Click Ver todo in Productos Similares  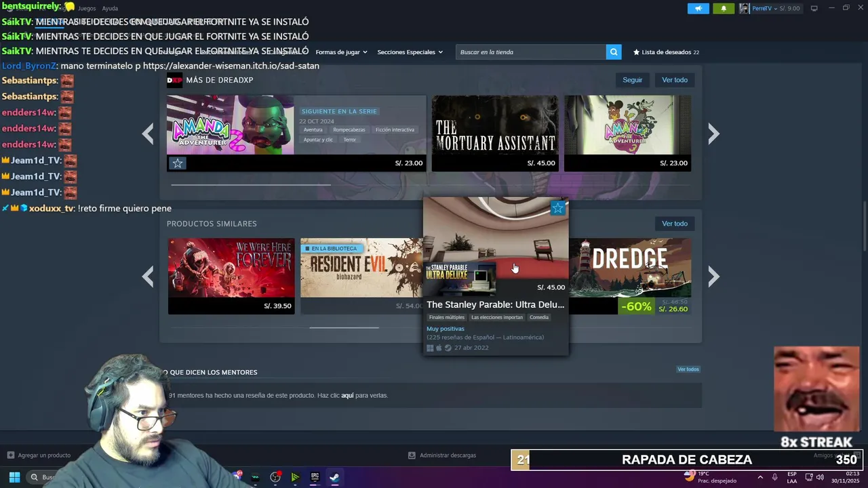[x=675, y=224]
